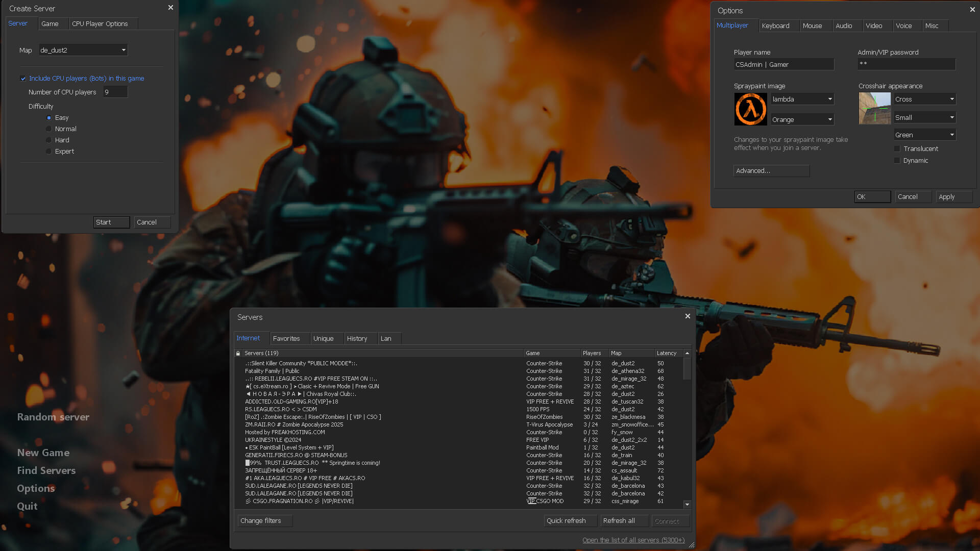980x551 pixels.
Task: Switch to the Misc options tab
Action: pos(936,26)
